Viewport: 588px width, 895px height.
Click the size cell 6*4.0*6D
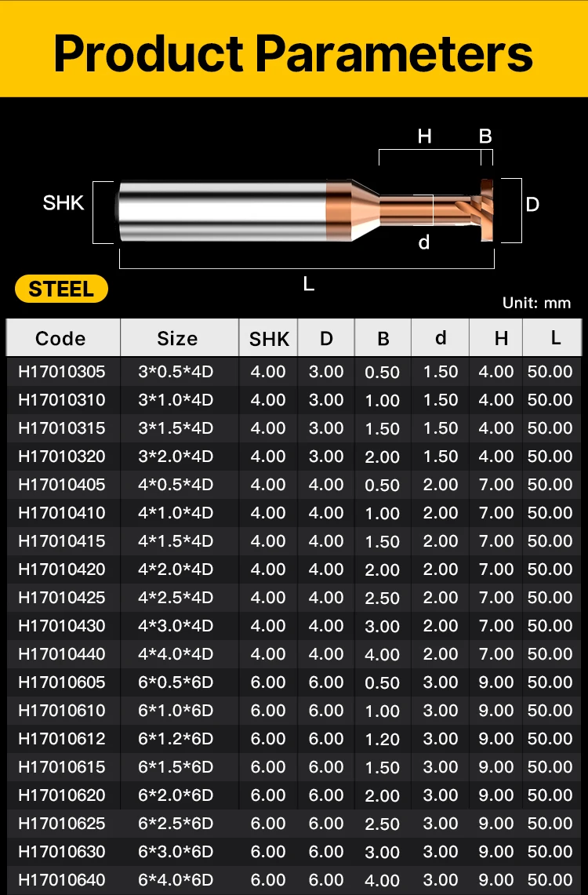click(x=176, y=879)
